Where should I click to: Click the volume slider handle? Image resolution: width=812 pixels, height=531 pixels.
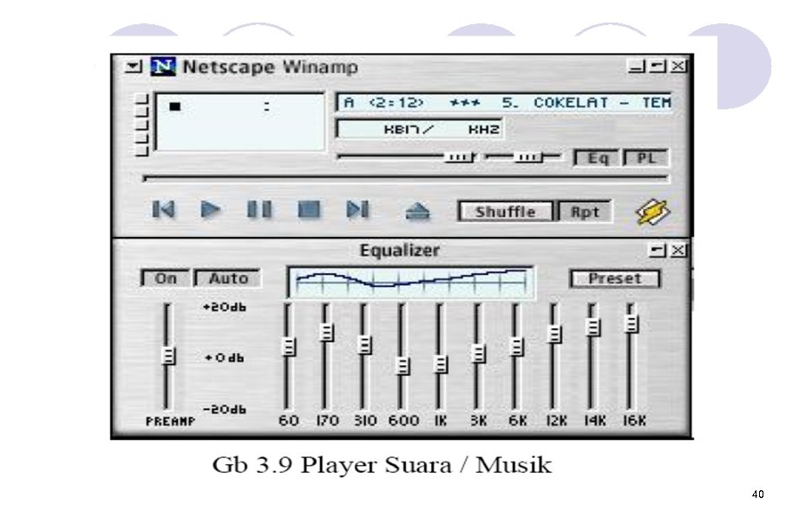click(459, 156)
